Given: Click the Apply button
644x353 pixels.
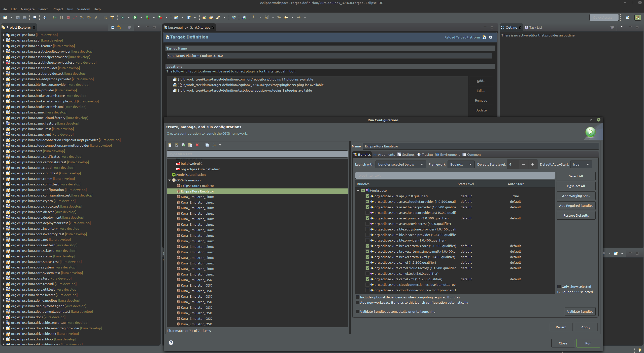Looking at the screenshot, I should click(586, 327).
